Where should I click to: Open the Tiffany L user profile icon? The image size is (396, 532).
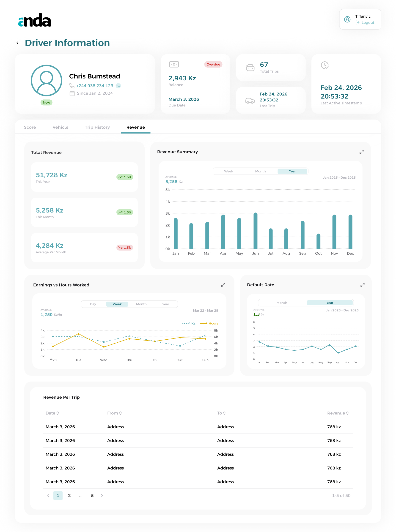347,19
